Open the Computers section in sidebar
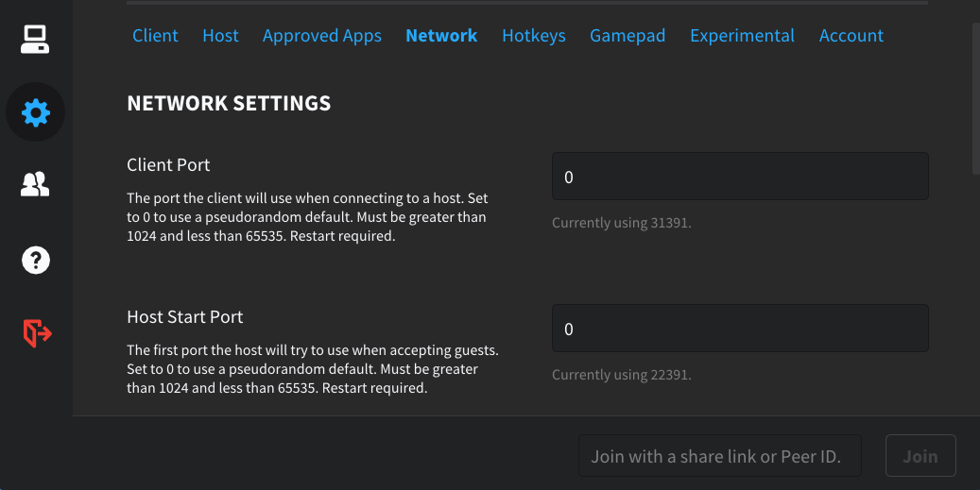This screenshot has width=980, height=490. (x=35, y=40)
